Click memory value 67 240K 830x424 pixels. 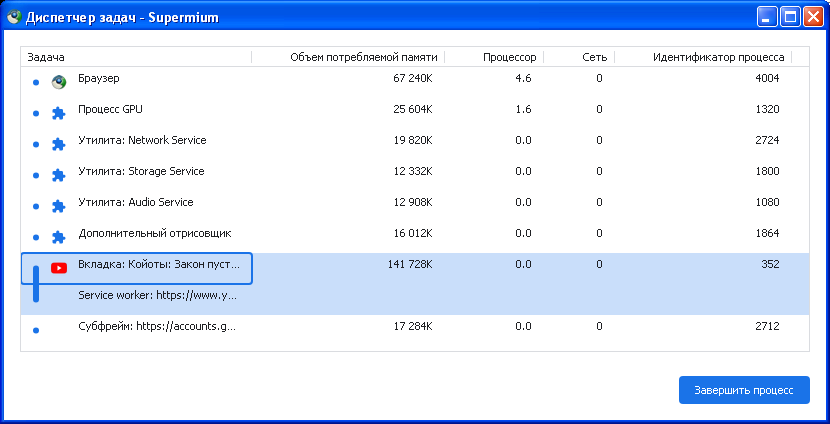click(x=413, y=78)
